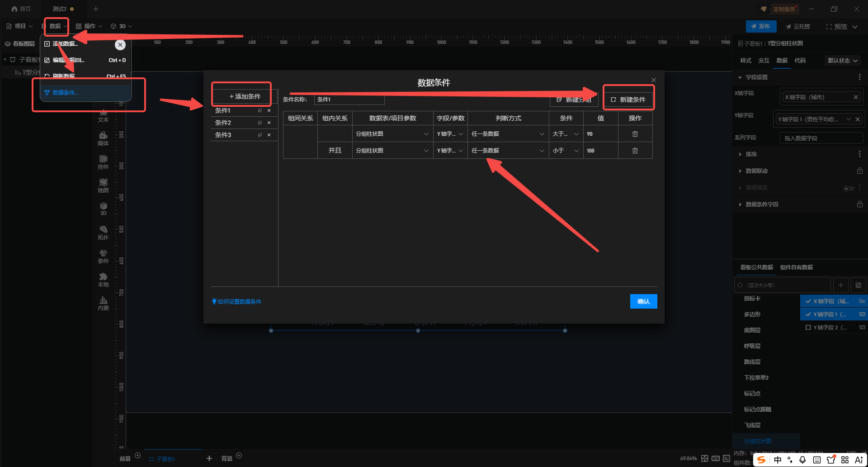Remove 条件3 using its x icon
Image resolution: width=868 pixels, height=467 pixels.
pyautogui.click(x=269, y=135)
